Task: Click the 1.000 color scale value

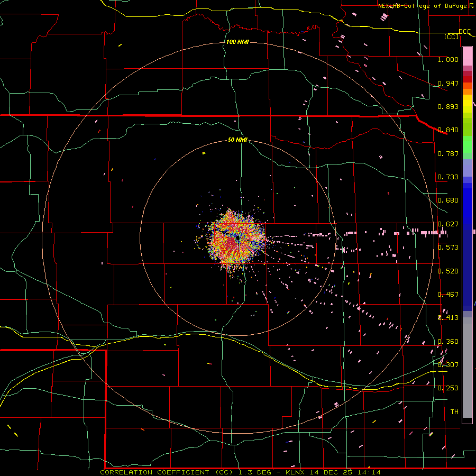Action: [x=448, y=59]
